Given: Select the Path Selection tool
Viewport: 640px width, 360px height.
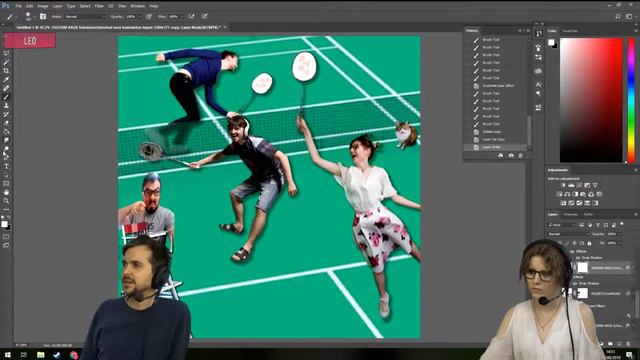Looking at the screenshot, I should [x=6, y=175].
